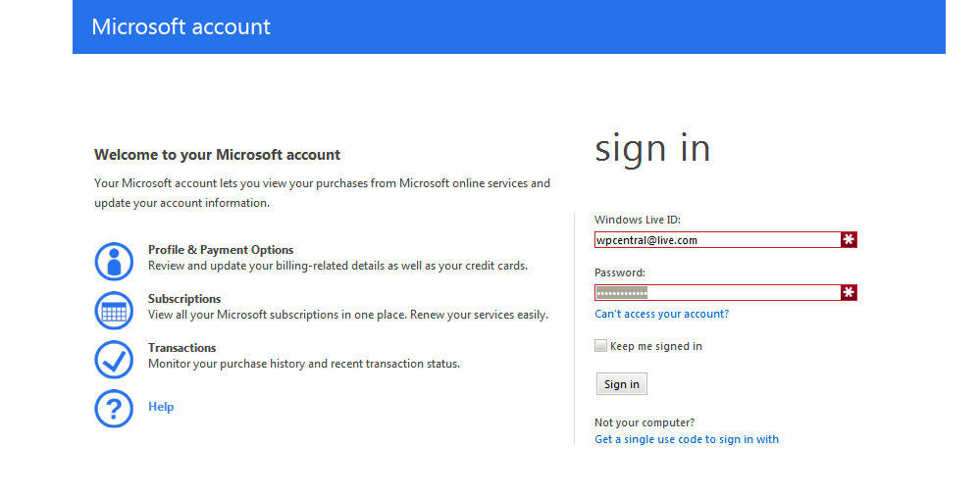Click the Subscriptions calendar icon

coord(114,310)
